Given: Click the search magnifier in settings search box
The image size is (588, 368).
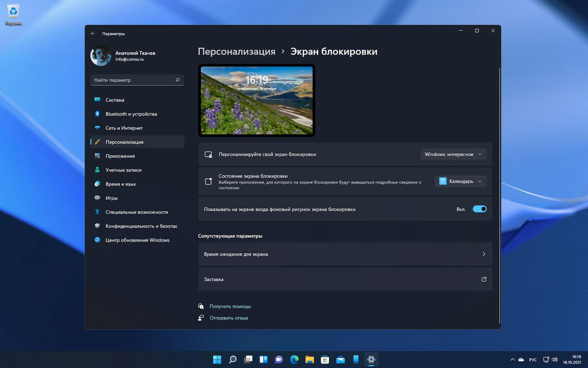Looking at the screenshot, I should pos(178,80).
